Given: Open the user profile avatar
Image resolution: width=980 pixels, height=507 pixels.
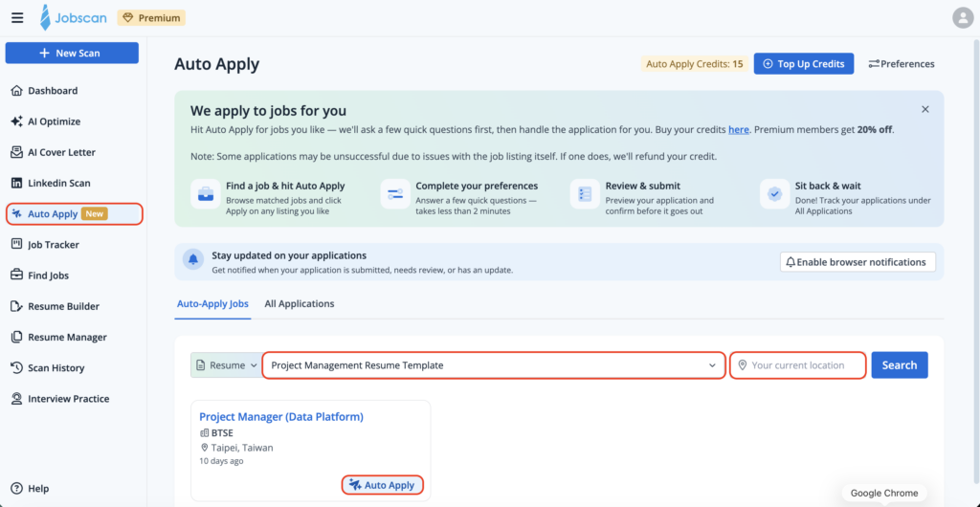Looking at the screenshot, I should coord(963,18).
